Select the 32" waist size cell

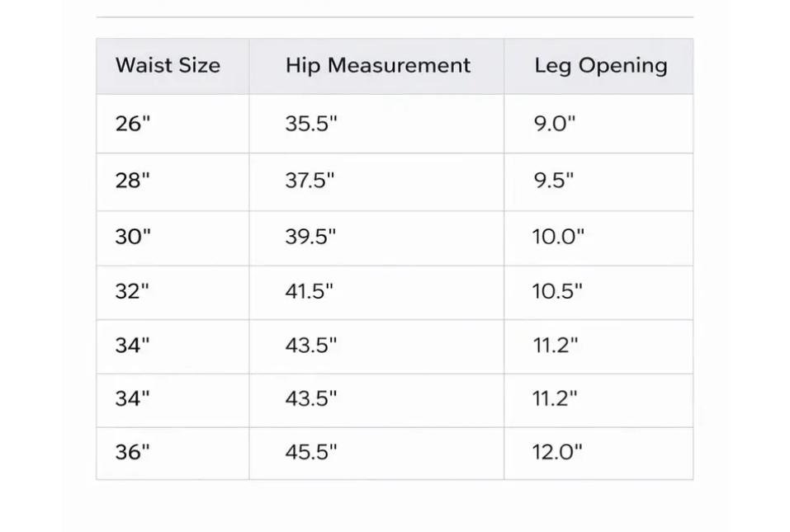click(x=173, y=293)
